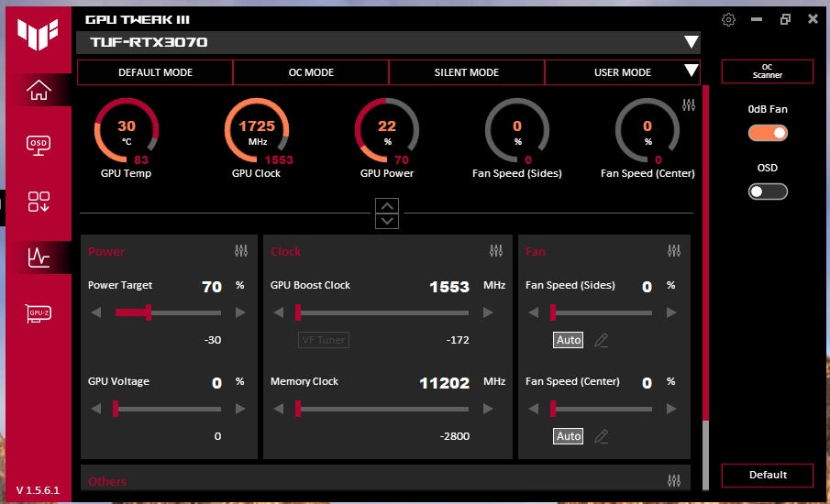830x504 pixels.
Task: Toggle Auto for Fan Speed (Center)
Action: pos(569,436)
